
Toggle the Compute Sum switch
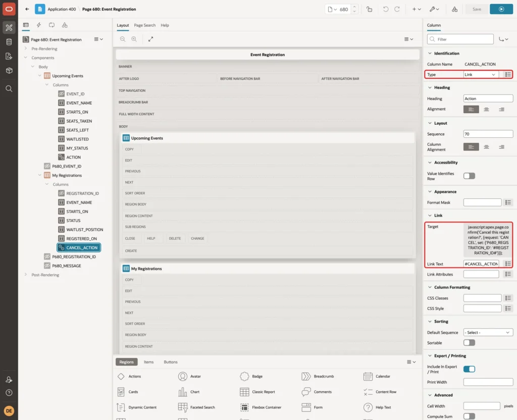tap(469, 416)
